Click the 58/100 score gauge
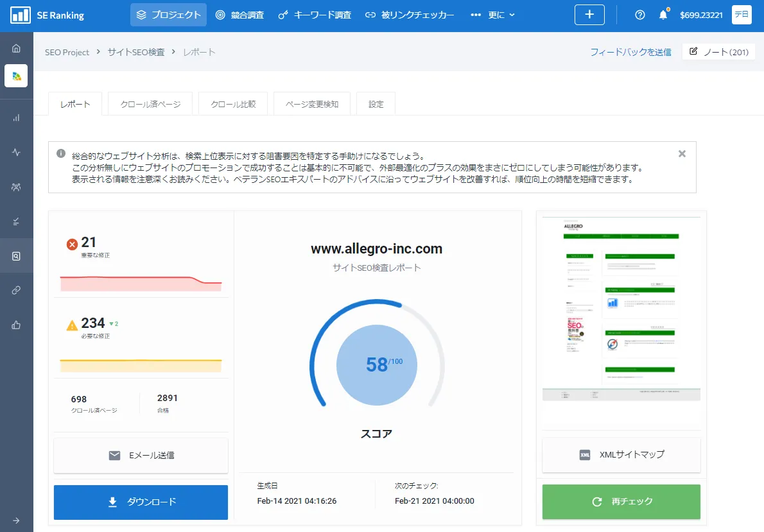The image size is (764, 532). point(377,365)
